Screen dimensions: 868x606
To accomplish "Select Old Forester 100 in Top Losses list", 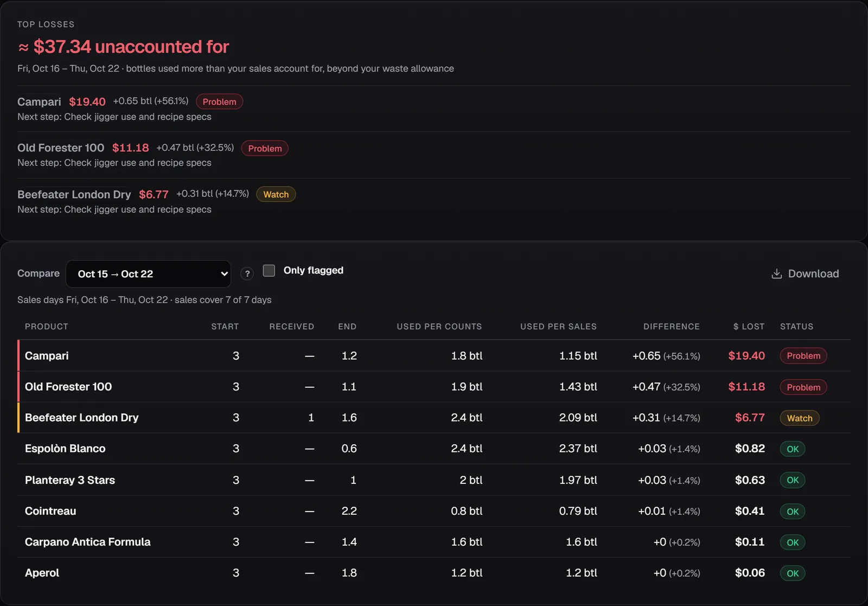I will (61, 148).
